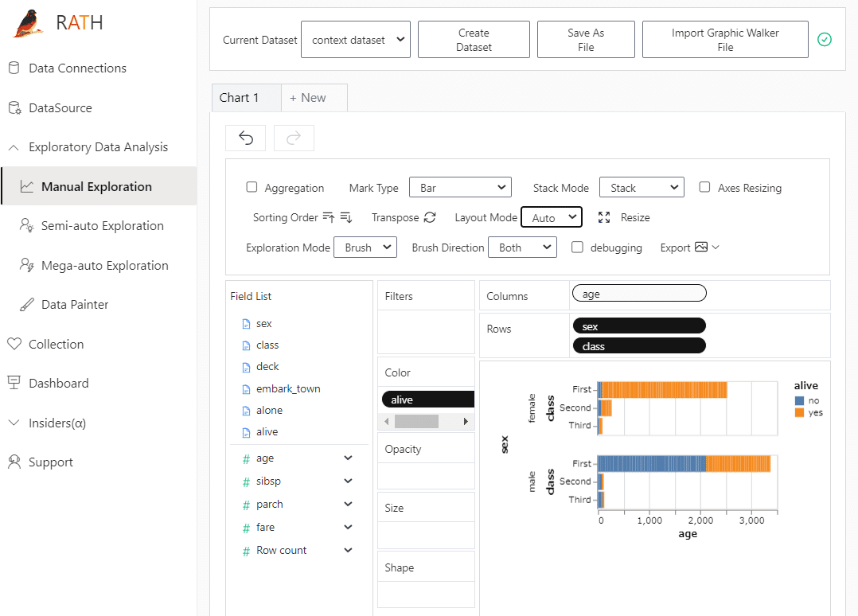The width and height of the screenshot is (858, 616).
Task: Click the age pill in Columns
Action: [639, 293]
